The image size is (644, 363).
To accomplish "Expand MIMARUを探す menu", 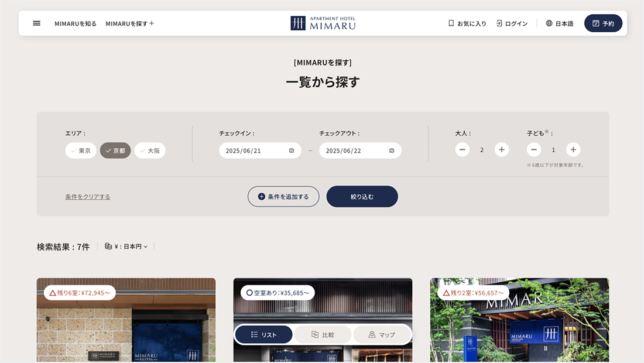I will point(130,23).
